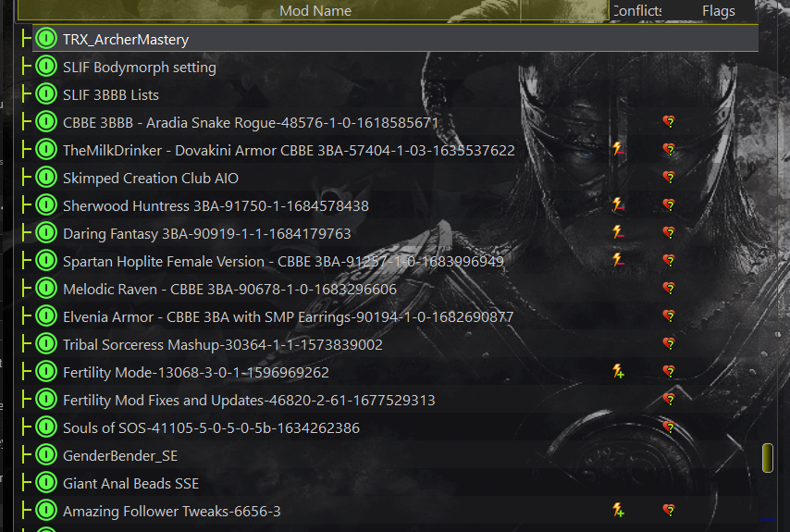Click GenderBender_SE power icon
Screen dimensions: 790x532
pos(46,455)
